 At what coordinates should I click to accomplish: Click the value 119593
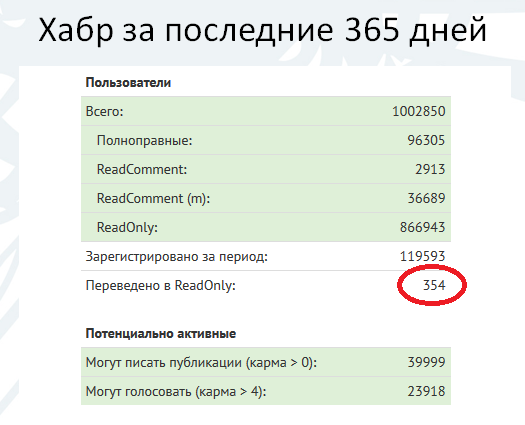423,257
